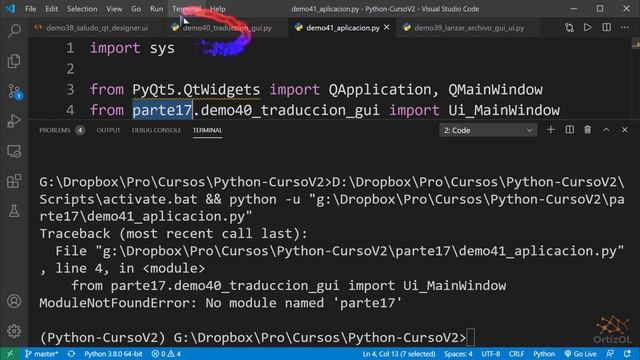Screen dimensions: 640x360
Task: Synchronize changes via sync status icon
Action: [71, 353]
